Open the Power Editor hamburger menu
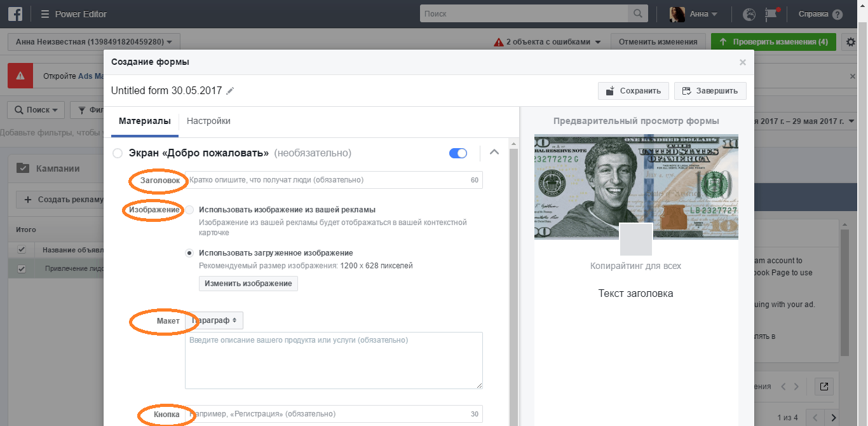The width and height of the screenshot is (868, 426). [x=44, y=14]
